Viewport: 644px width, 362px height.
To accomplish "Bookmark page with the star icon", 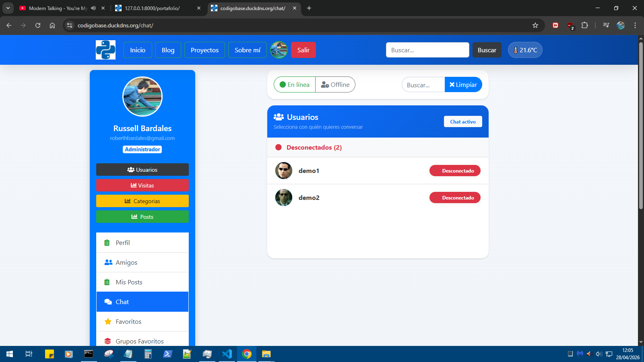I will pyautogui.click(x=535, y=25).
